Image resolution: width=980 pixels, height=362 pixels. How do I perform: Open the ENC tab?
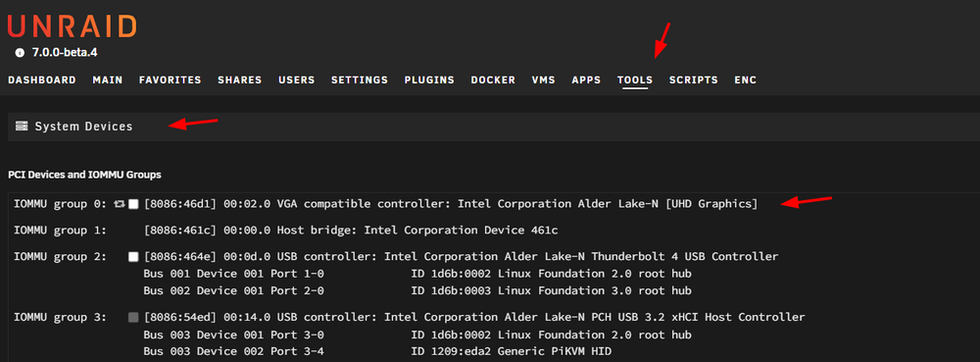[746, 80]
